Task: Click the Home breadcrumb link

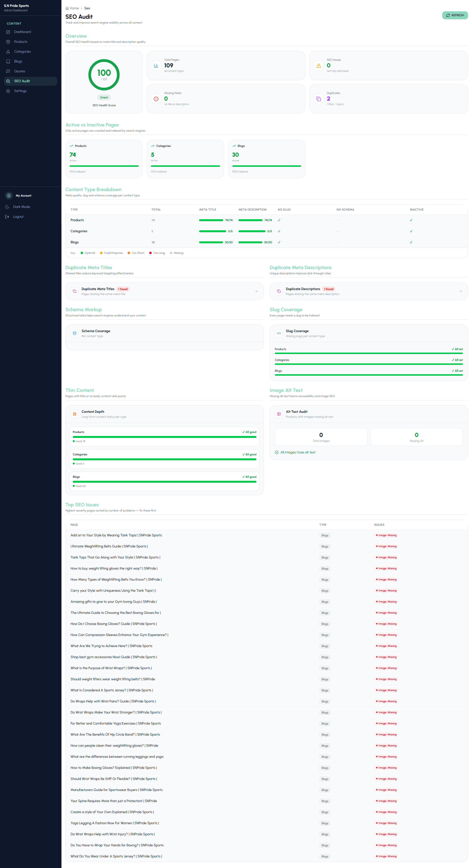Action: coord(72,8)
